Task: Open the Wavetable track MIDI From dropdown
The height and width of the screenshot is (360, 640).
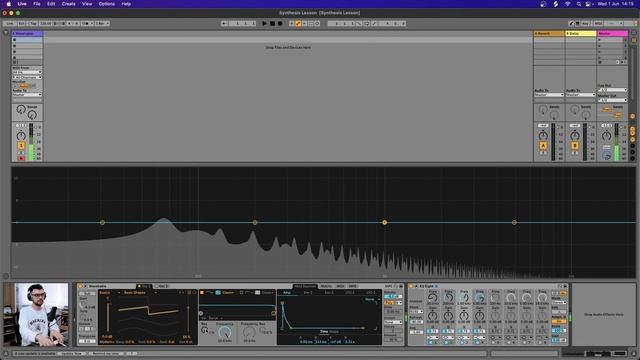Action: tap(27, 72)
